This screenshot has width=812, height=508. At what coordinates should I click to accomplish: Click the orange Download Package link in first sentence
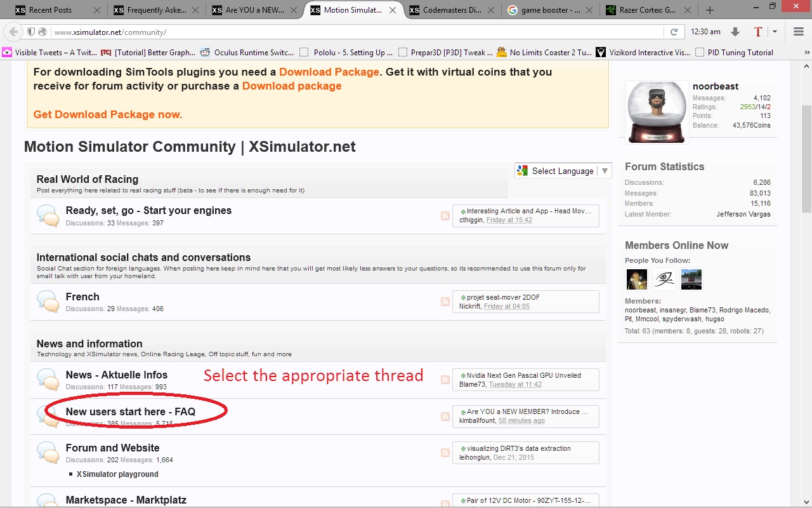click(x=329, y=72)
